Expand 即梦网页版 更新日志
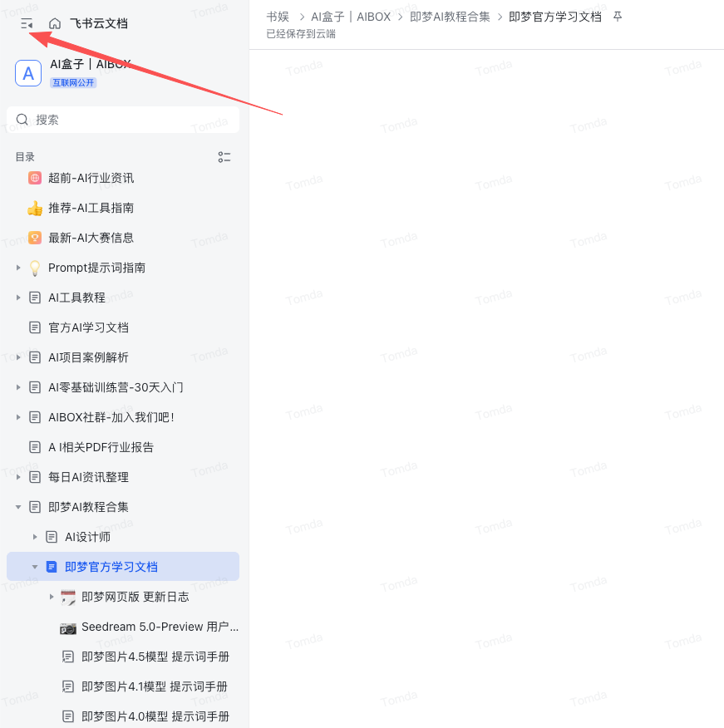This screenshot has width=724, height=728. [x=52, y=597]
